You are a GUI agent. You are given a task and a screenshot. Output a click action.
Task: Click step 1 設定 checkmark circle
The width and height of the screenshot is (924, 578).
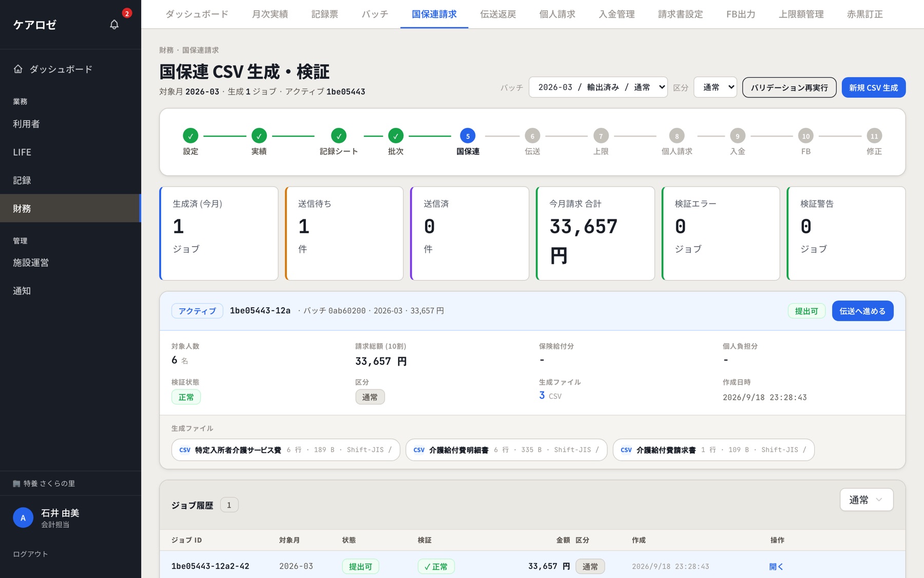point(190,136)
